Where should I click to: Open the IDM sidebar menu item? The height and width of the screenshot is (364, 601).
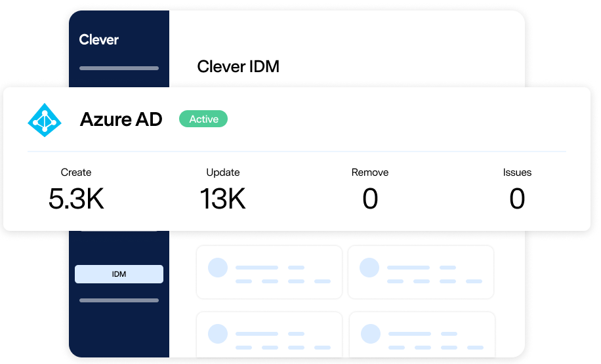119,274
